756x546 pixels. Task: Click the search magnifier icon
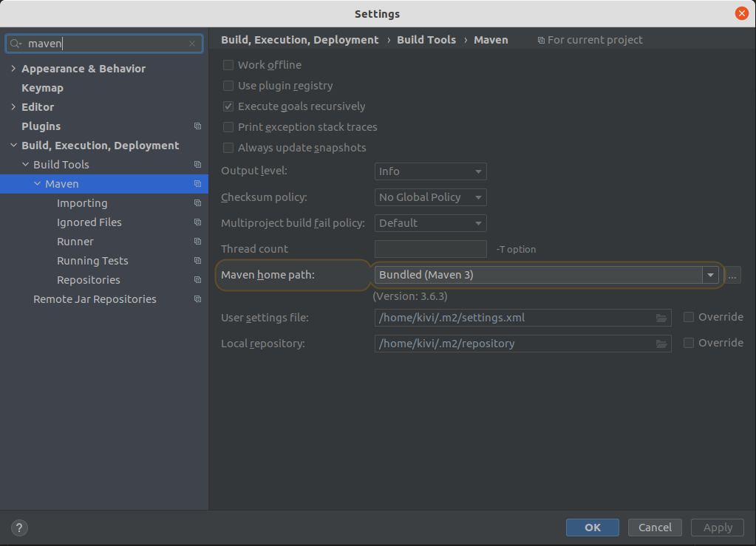click(16, 44)
